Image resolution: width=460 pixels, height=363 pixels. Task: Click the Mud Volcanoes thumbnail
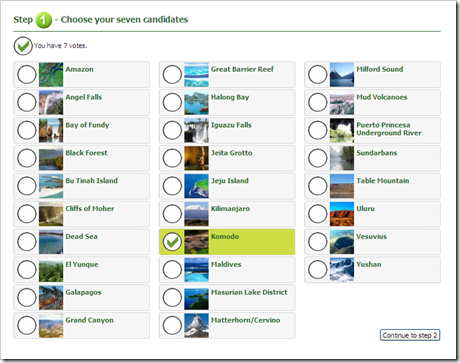pyautogui.click(x=342, y=102)
